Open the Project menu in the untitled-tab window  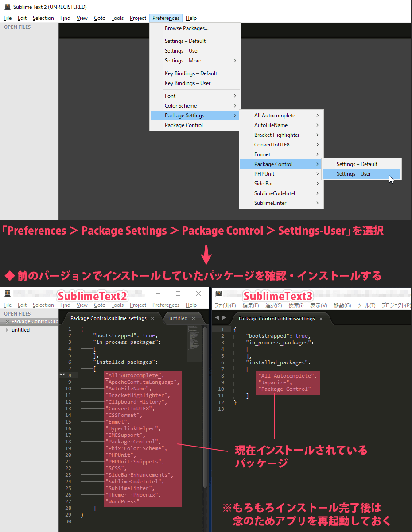click(x=138, y=305)
